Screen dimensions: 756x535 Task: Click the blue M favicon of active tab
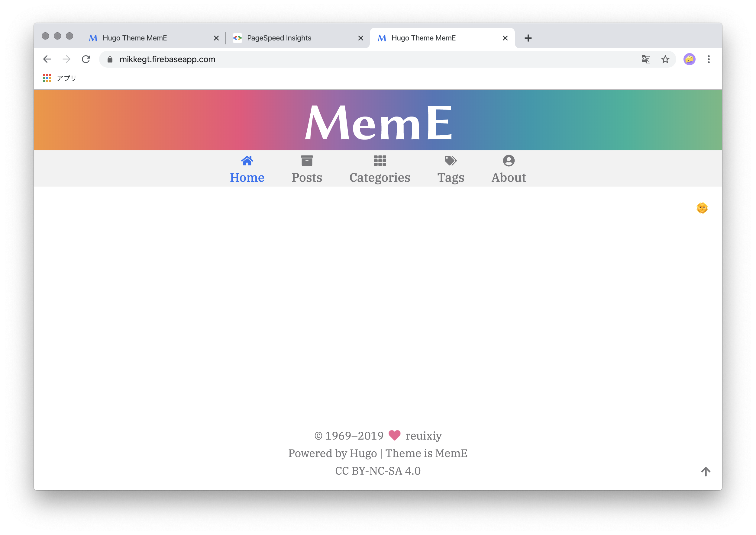pos(381,38)
